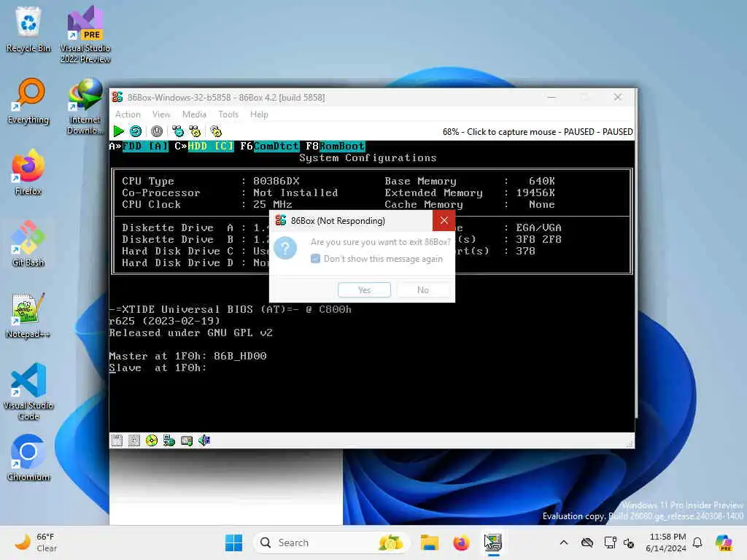Click the muted speaker icon in the system tray

coord(629,542)
